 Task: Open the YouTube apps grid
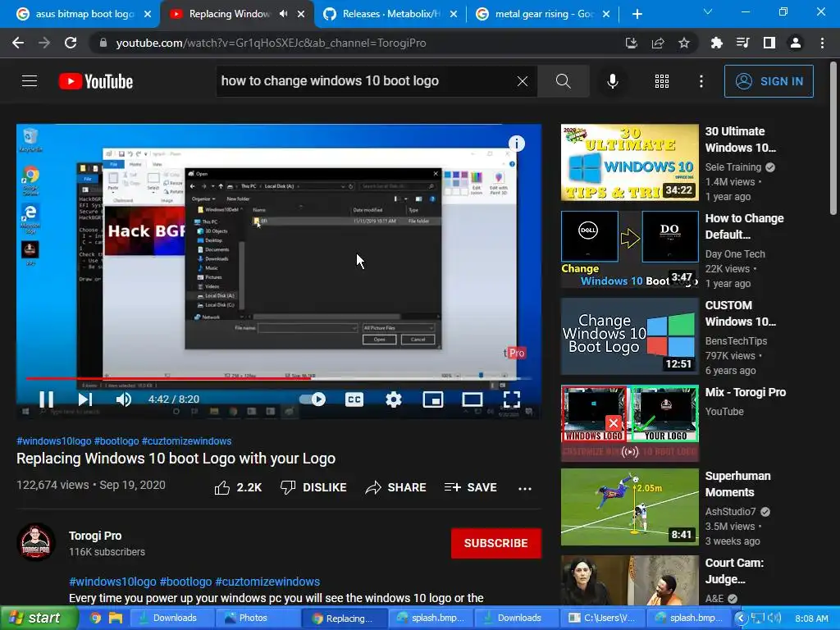[x=662, y=81]
